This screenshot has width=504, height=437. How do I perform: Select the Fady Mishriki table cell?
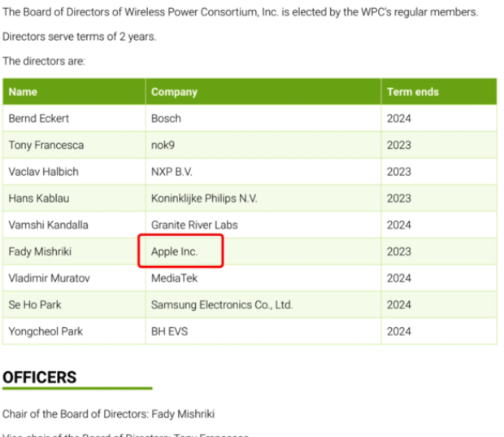[74, 251]
